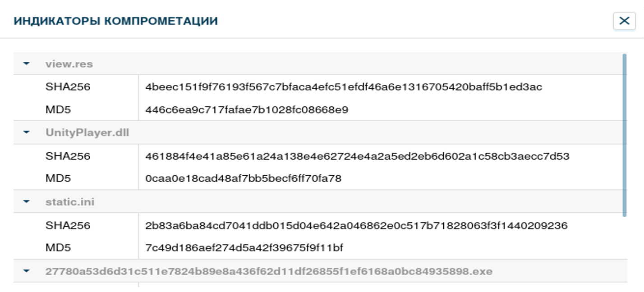
Task: Collapse the static.ini section arrow
Action: click(26, 201)
